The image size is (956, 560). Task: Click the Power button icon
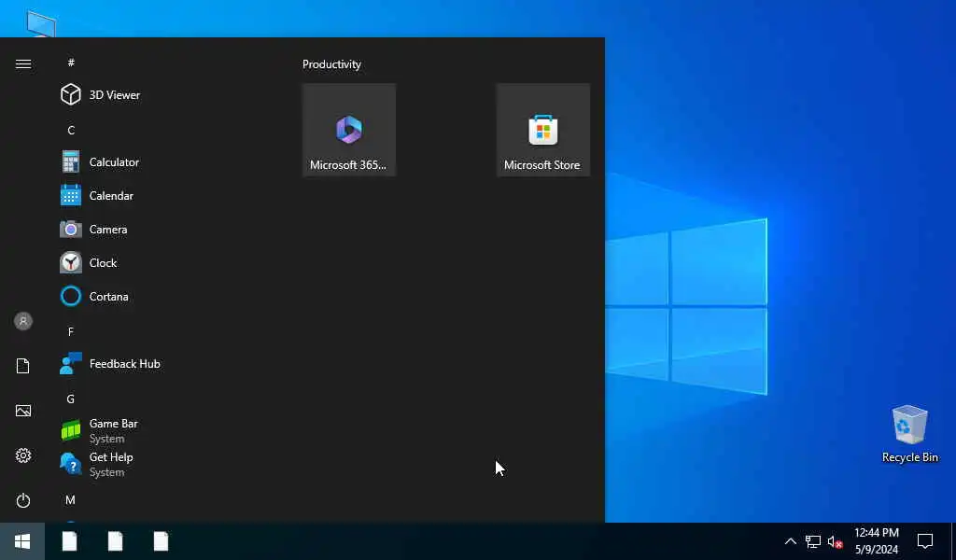click(23, 500)
